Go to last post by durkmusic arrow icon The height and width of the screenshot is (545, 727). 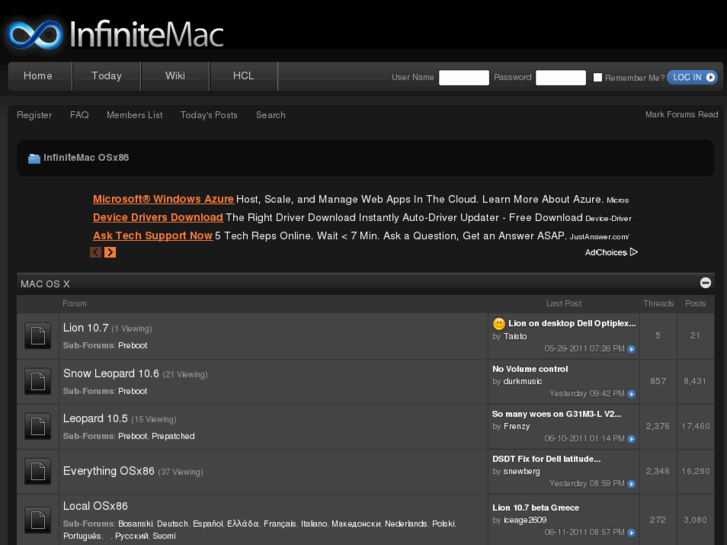click(631, 394)
